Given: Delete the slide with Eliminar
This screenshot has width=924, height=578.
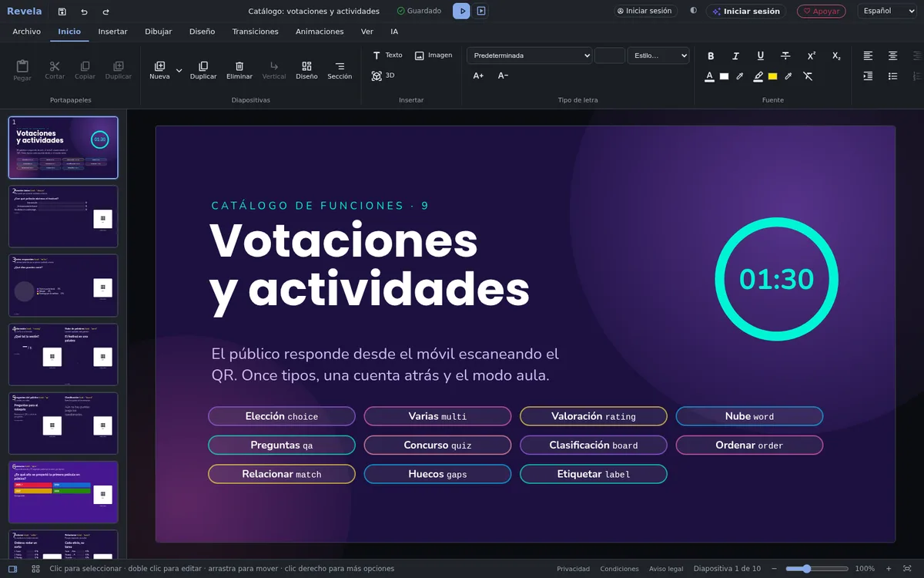Looking at the screenshot, I should 239,70.
